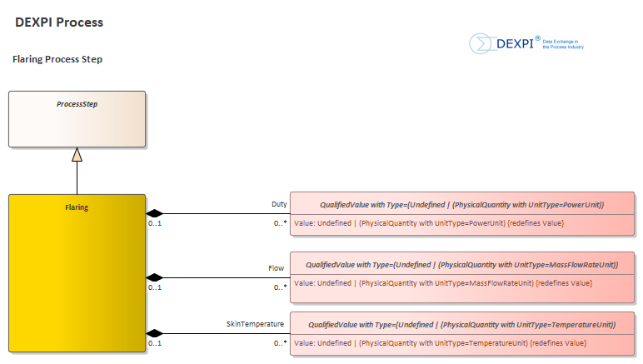643x364 pixels.
Task: Click the composition diamond on Flow connector
Action: pos(153,277)
